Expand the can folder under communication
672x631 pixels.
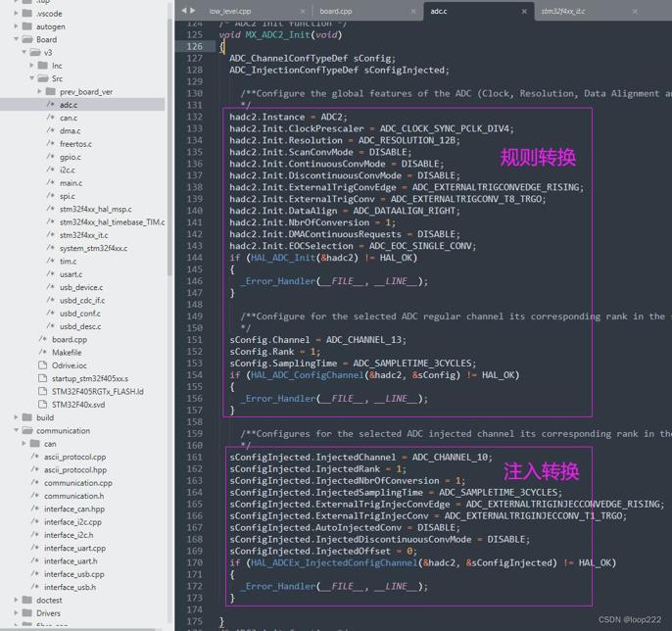click(x=24, y=443)
